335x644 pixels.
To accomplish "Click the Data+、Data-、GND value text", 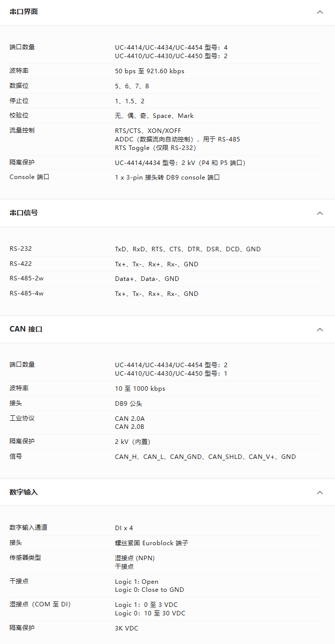I will point(147,279).
